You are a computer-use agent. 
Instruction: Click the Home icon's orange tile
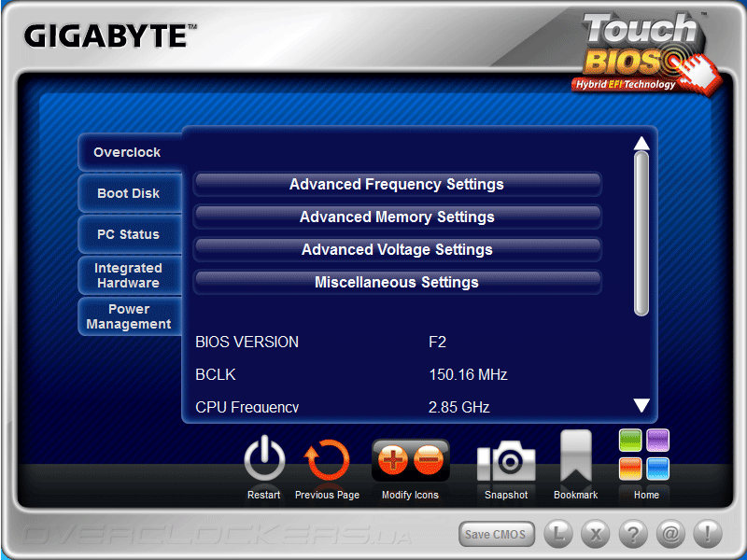click(x=630, y=469)
